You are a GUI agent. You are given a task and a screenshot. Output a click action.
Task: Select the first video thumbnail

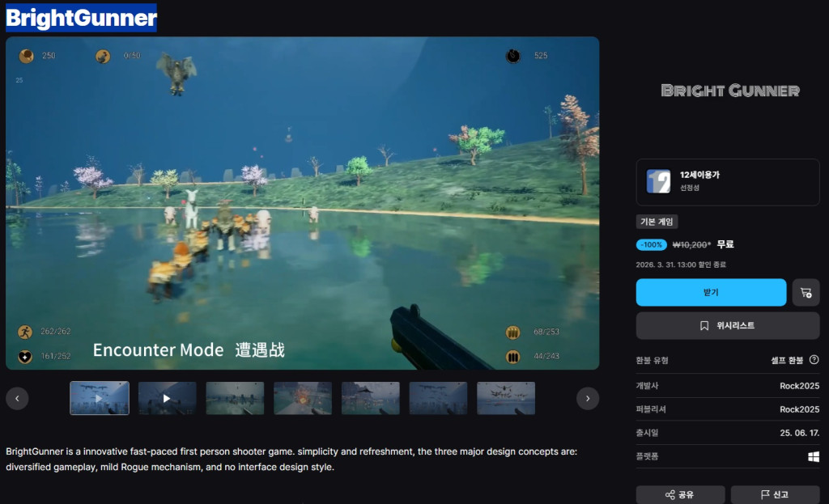(x=100, y=398)
